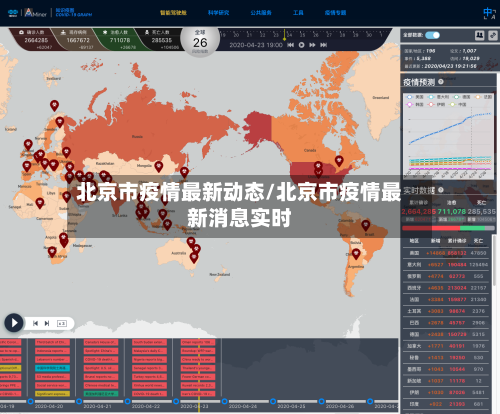Viewport: 500px width, 414px height.
Task: Open help icon next to 疫情预测
Action: click(x=441, y=82)
